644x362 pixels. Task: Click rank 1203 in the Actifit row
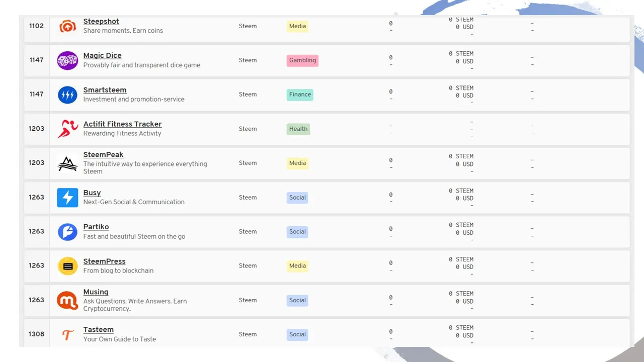point(36,129)
